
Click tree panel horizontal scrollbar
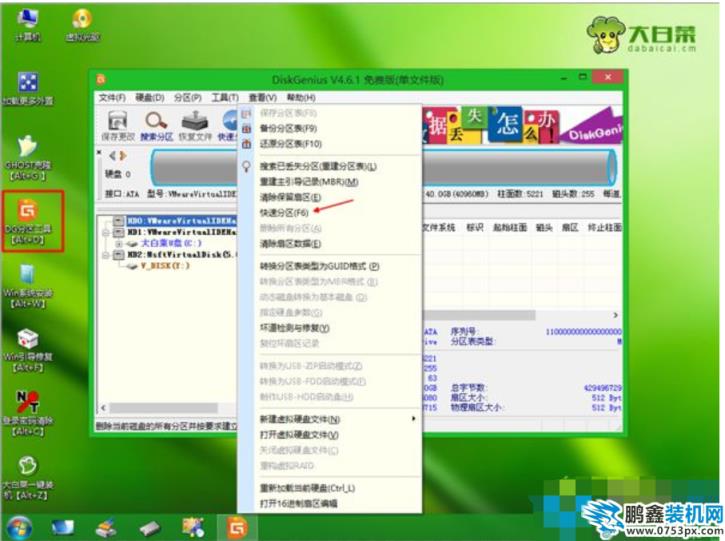click(x=163, y=408)
